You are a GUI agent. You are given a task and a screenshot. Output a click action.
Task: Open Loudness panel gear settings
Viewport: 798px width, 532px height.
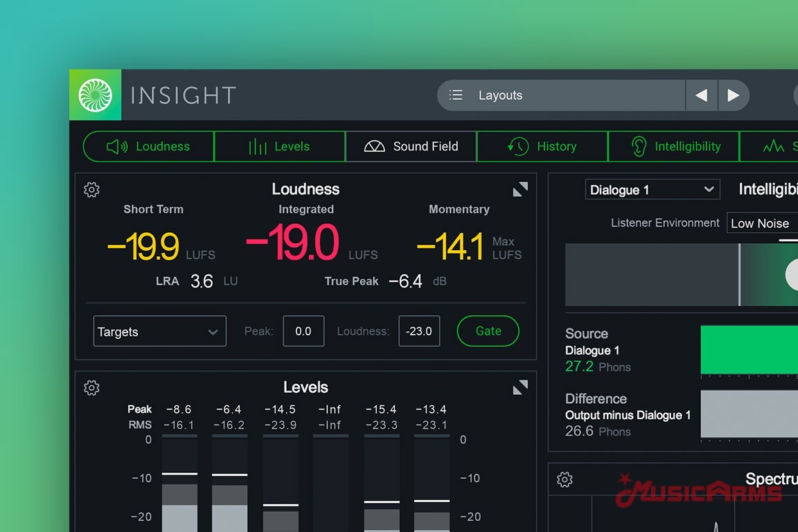click(x=91, y=190)
